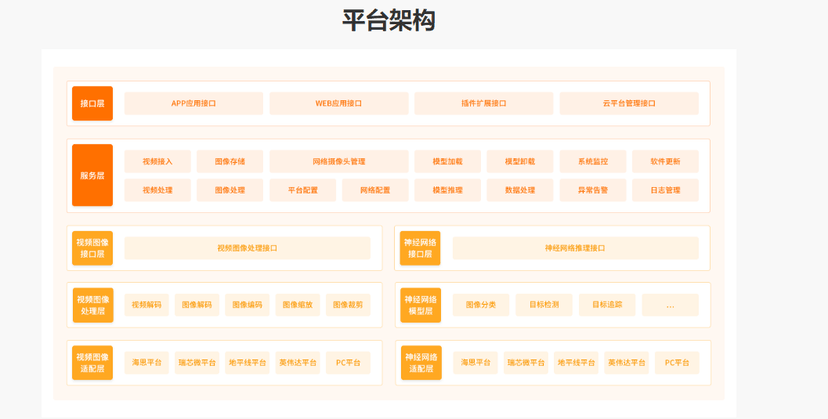This screenshot has width=828, height=419.
Task: Click the orange 服务层 label block
Action: point(92,176)
